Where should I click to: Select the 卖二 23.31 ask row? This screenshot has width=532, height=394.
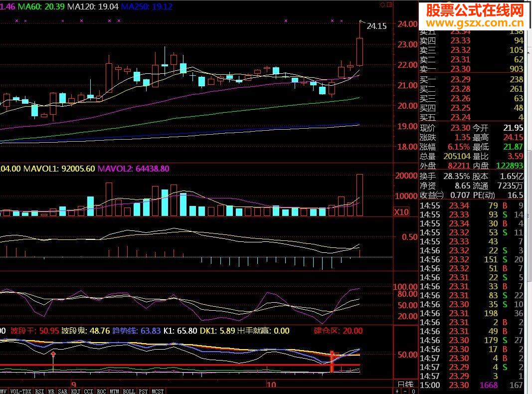click(471, 60)
